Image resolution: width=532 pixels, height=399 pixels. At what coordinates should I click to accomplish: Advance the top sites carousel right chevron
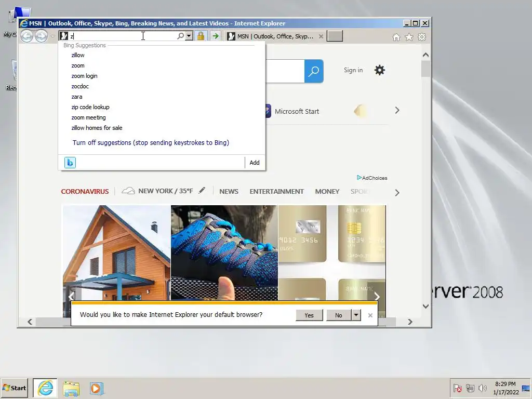pos(397,110)
